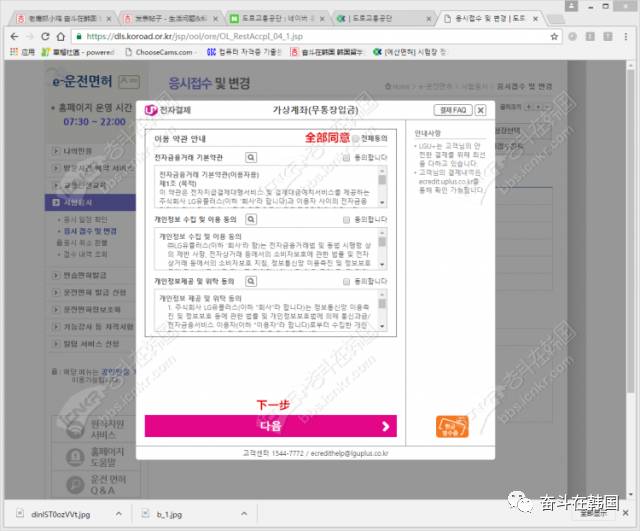
Task: Open dropdown arrow for dinlST0ozVVt.jpg download
Action: pyautogui.click(x=119, y=513)
